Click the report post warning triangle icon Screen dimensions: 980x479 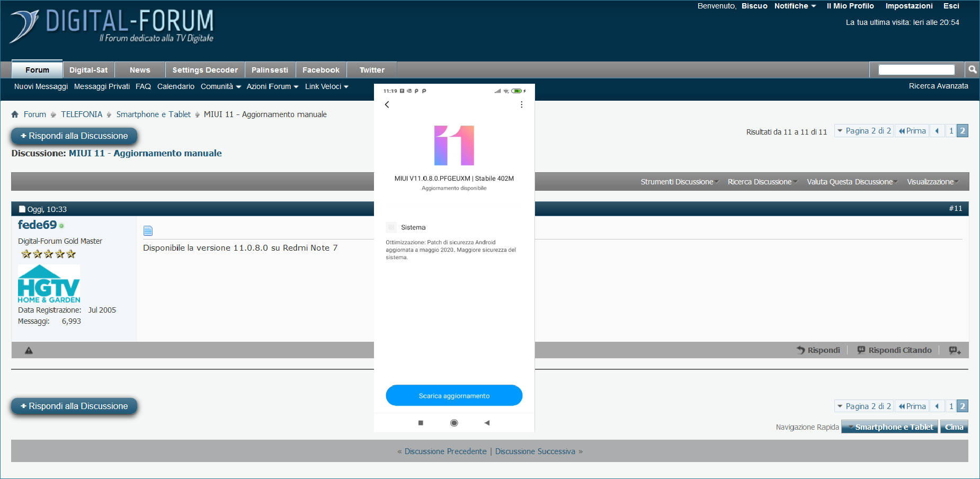[x=29, y=350]
